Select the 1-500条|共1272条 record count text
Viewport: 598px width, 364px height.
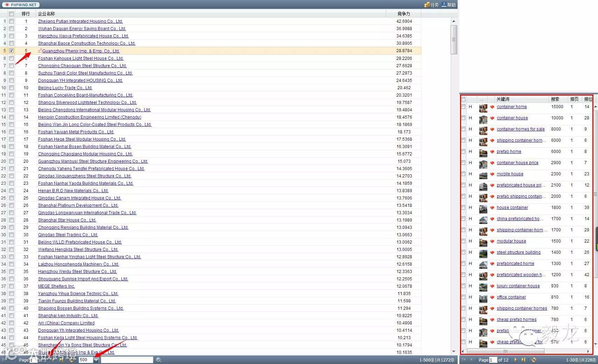click(x=437, y=360)
